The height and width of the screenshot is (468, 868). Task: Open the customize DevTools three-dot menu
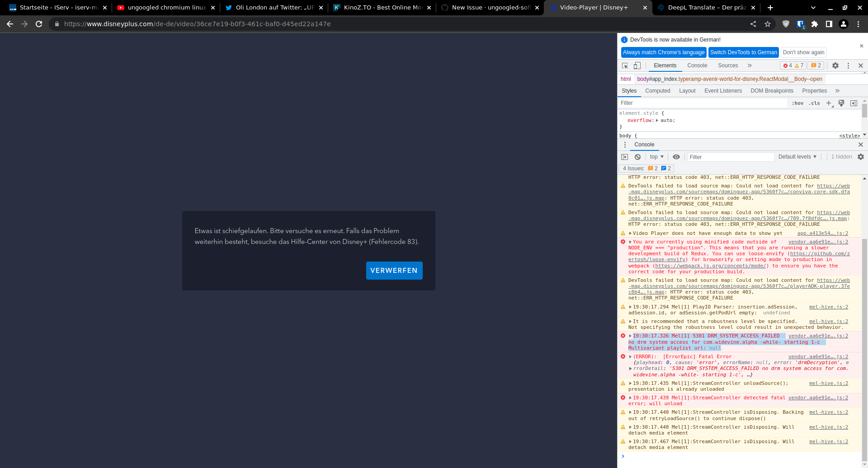(849, 66)
